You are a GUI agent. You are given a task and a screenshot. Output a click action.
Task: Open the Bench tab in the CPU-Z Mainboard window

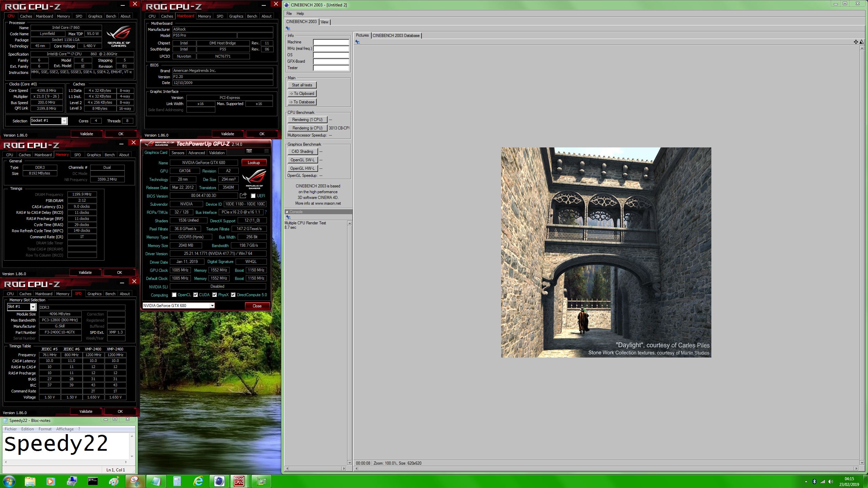coord(252,16)
